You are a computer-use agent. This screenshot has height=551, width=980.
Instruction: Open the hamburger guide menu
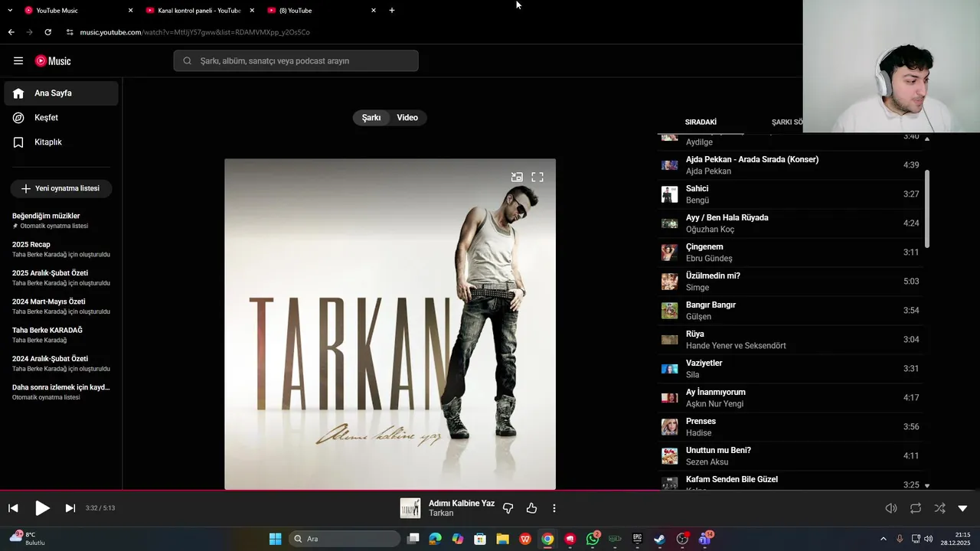coord(18,61)
